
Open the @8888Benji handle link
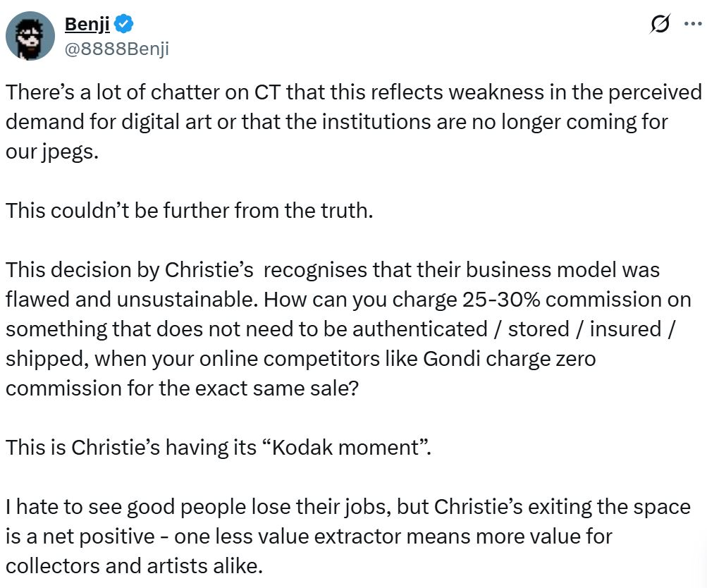[x=116, y=48]
